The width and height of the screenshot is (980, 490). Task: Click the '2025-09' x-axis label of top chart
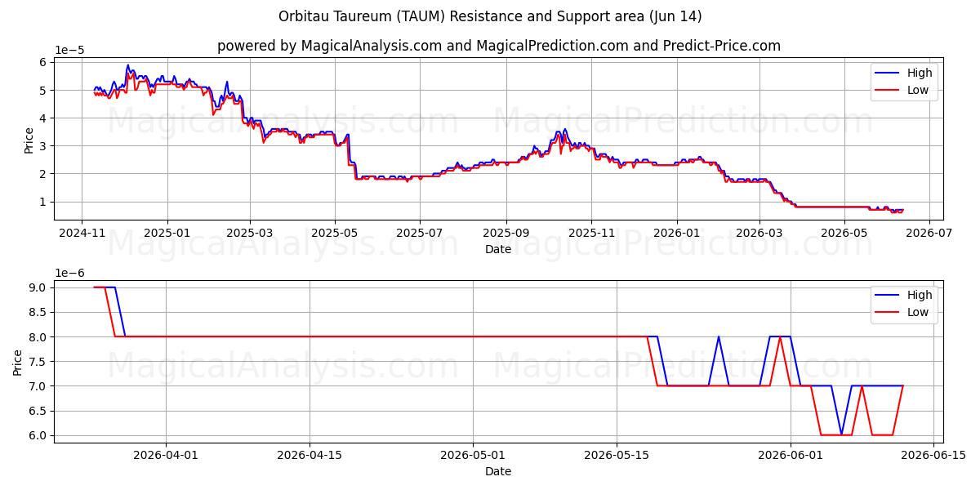click(506, 233)
